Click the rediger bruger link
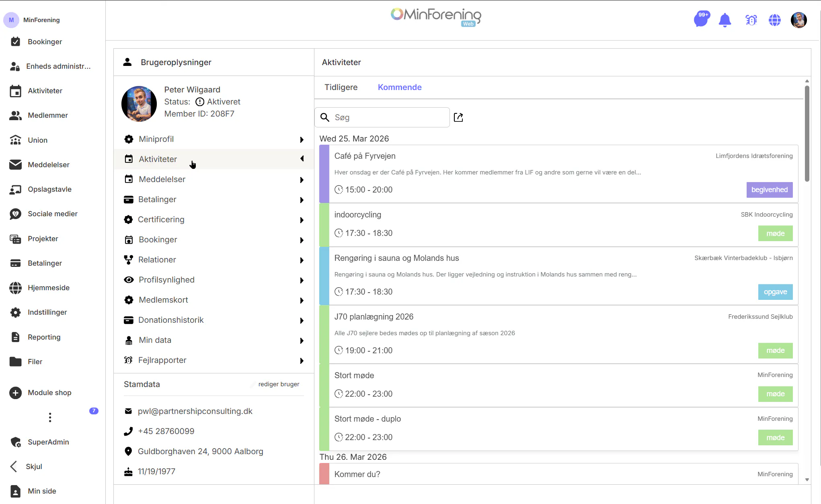 279,384
